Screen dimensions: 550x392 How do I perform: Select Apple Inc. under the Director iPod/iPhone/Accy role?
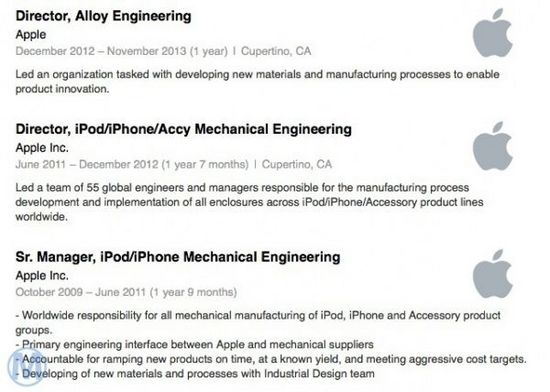pyautogui.click(x=42, y=148)
